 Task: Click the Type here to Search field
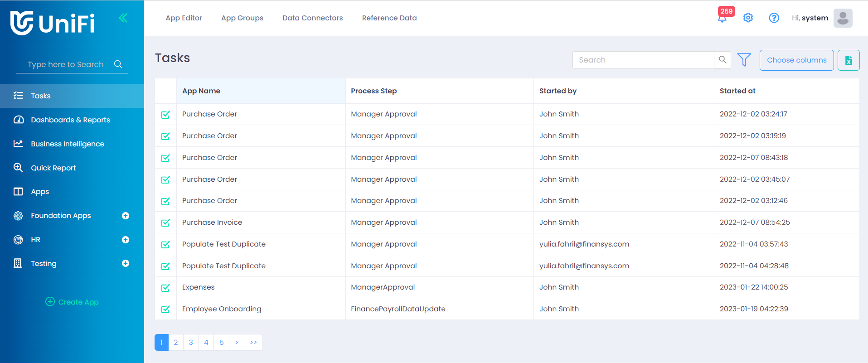[66, 64]
